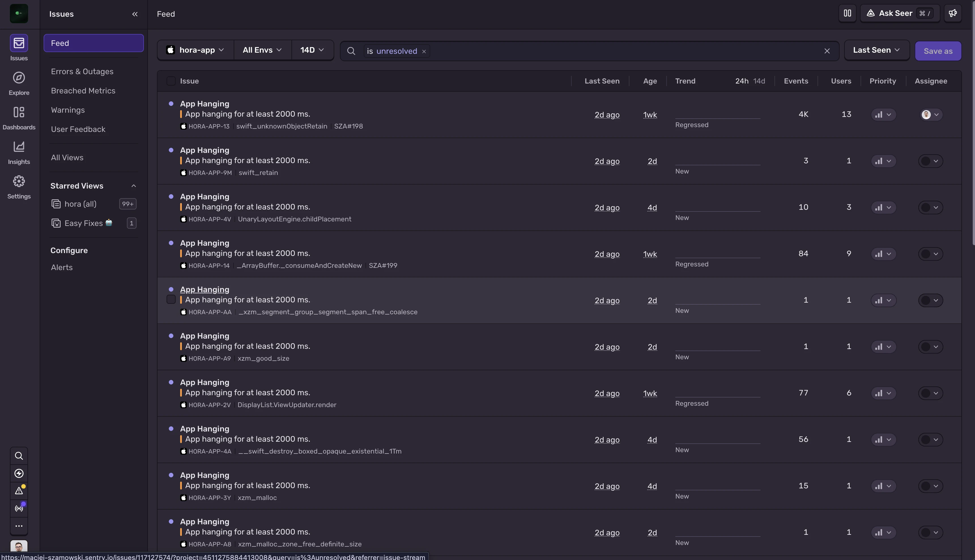Toggle the split layout icon in header
Image resolution: width=975 pixels, height=560 pixels.
point(847,14)
